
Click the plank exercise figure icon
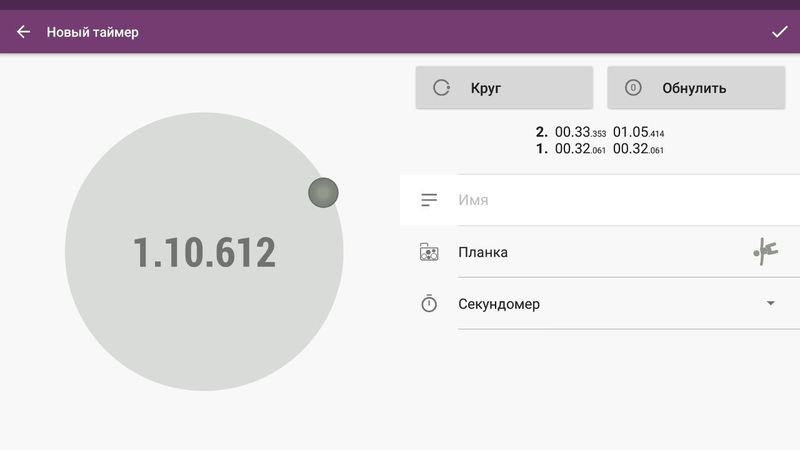click(x=765, y=251)
